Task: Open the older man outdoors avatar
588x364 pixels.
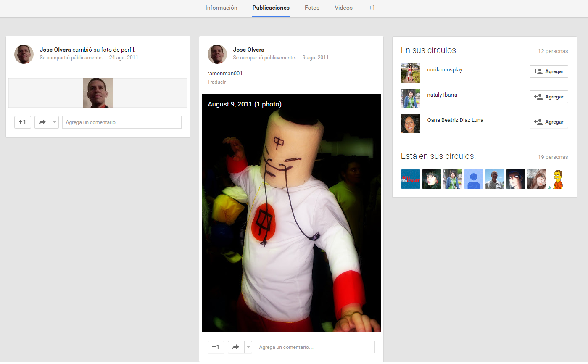Action: point(495,179)
